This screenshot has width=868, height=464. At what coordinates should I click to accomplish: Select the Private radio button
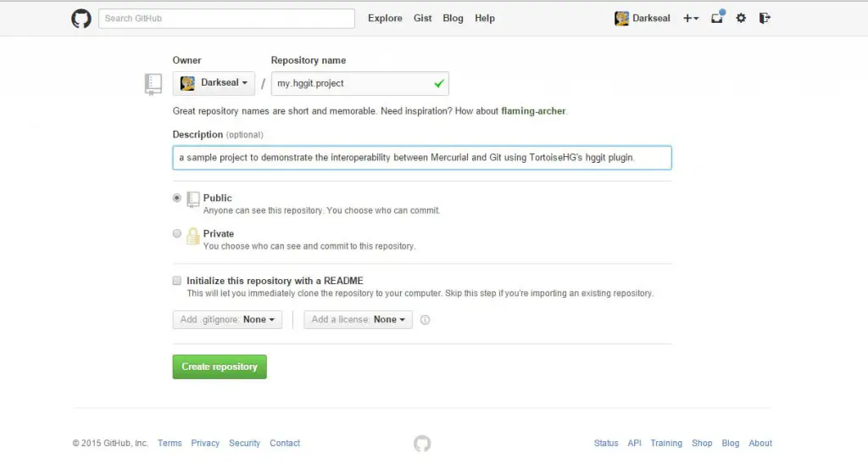176,233
